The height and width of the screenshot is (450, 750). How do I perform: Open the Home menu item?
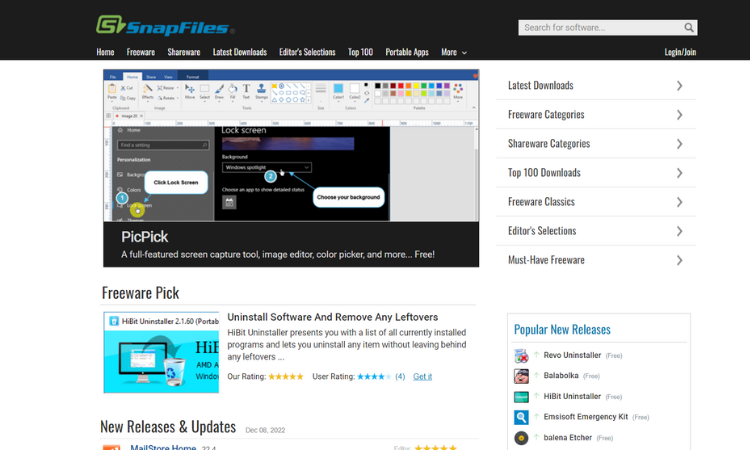(105, 52)
